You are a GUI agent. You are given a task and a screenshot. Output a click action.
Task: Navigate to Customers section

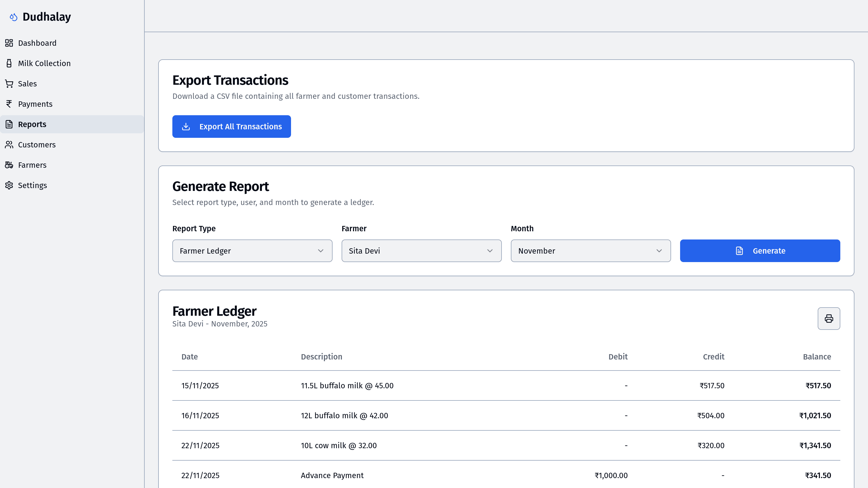(x=37, y=145)
